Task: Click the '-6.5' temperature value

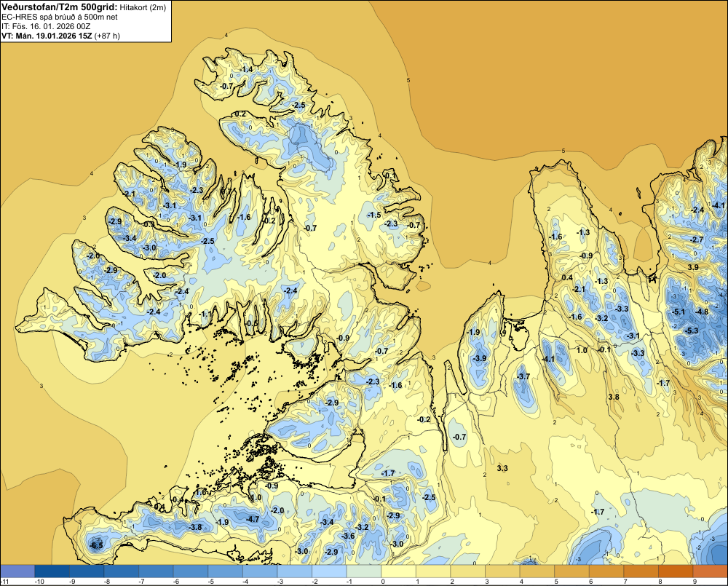Action: [x=97, y=545]
